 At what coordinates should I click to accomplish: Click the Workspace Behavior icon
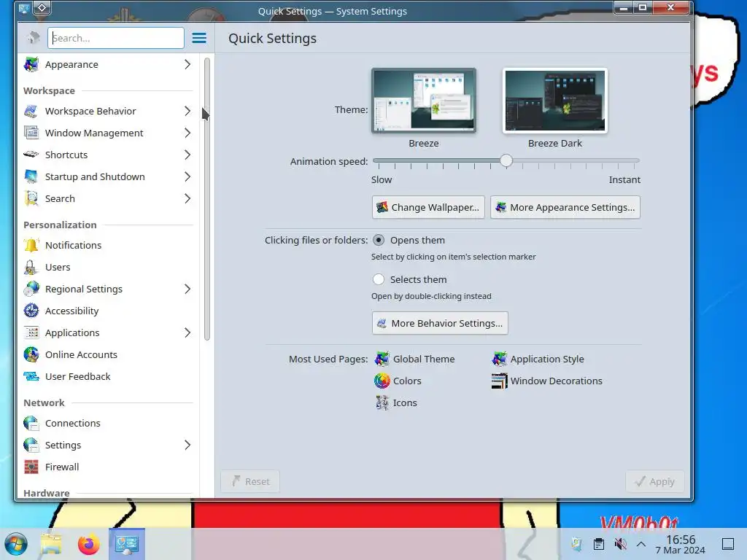pyautogui.click(x=31, y=111)
